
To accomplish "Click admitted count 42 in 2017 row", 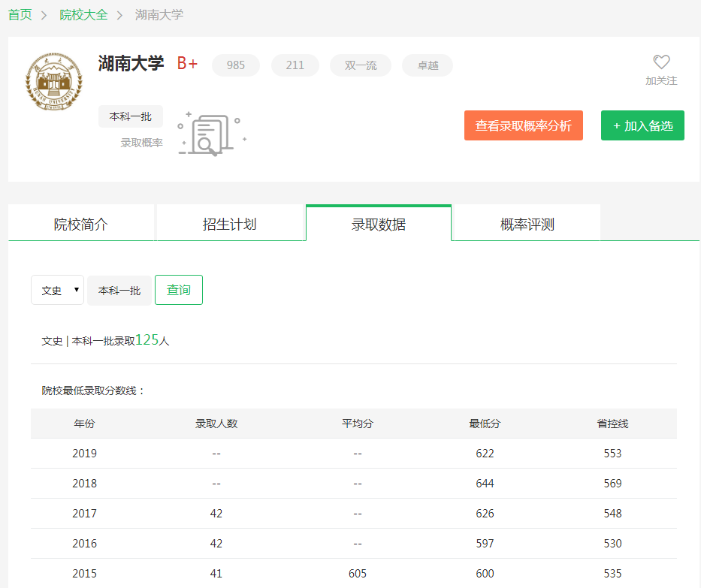I will (x=216, y=513).
